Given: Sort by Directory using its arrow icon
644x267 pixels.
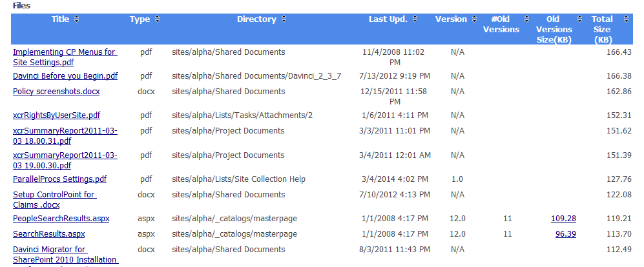Looking at the screenshot, I should [x=284, y=19].
